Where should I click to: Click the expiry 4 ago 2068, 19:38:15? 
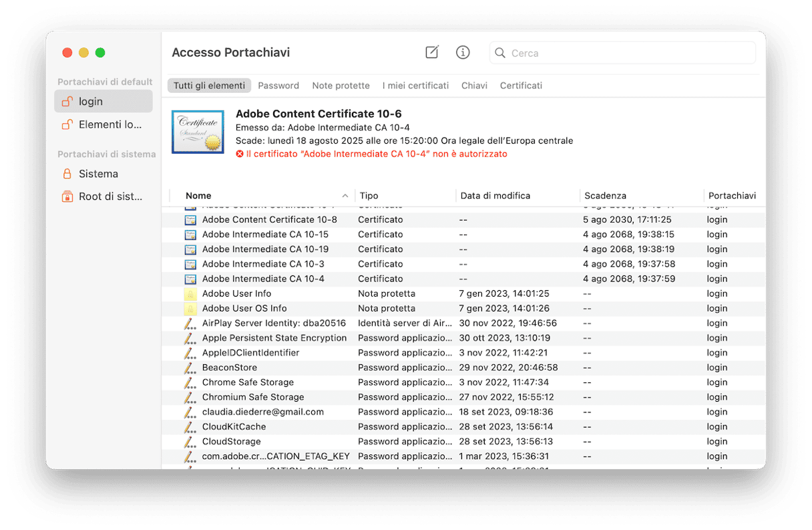629,235
